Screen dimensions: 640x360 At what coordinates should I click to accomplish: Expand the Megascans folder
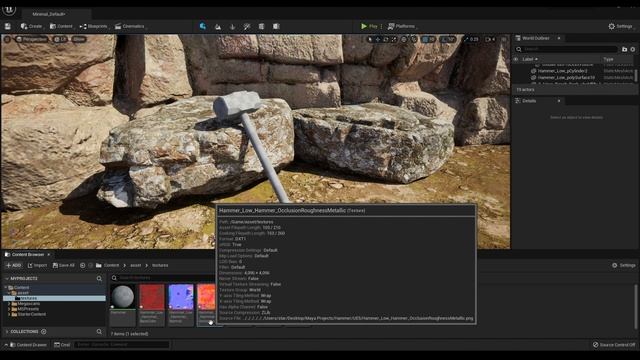pos(9,304)
